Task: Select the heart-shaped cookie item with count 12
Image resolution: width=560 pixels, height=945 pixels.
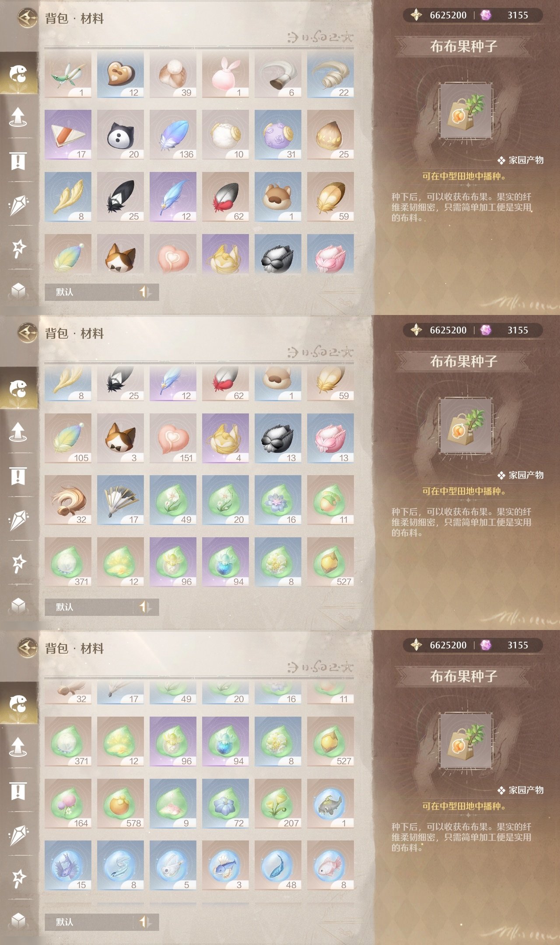Action: pos(120,74)
